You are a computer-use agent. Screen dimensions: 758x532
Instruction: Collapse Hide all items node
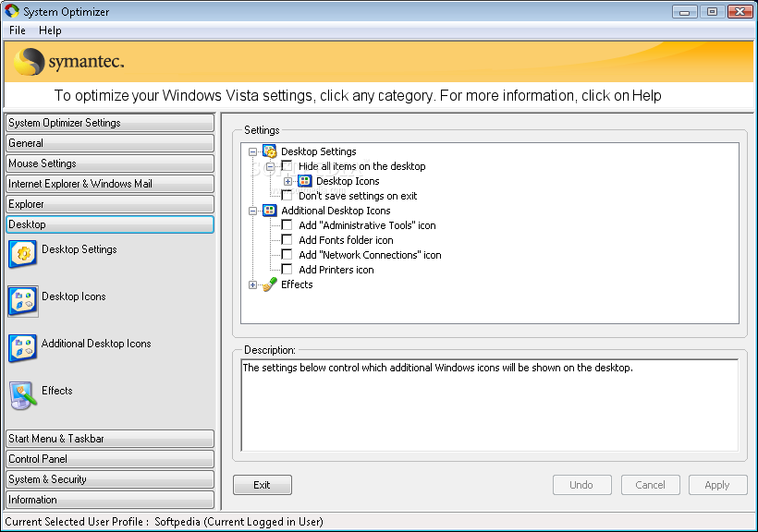tap(270, 166)
